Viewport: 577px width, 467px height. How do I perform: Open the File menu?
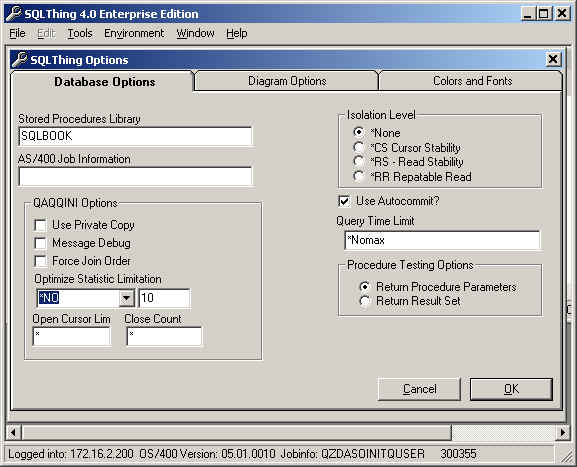pos(17,33)
